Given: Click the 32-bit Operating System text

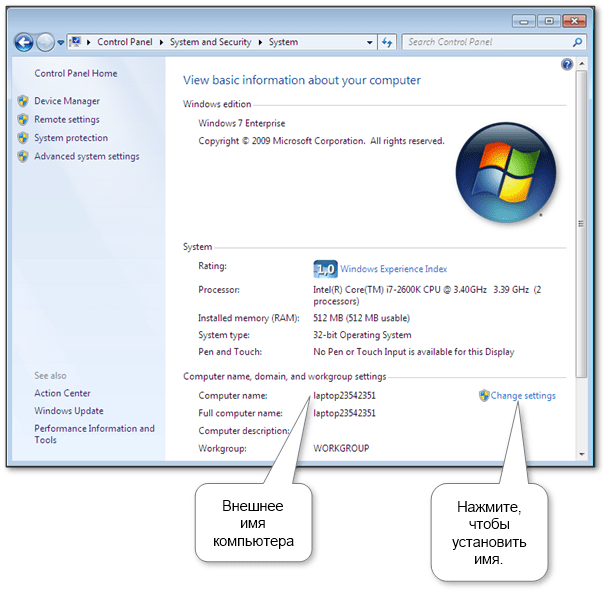Looking at the screenshot, I should coord(362,335).
